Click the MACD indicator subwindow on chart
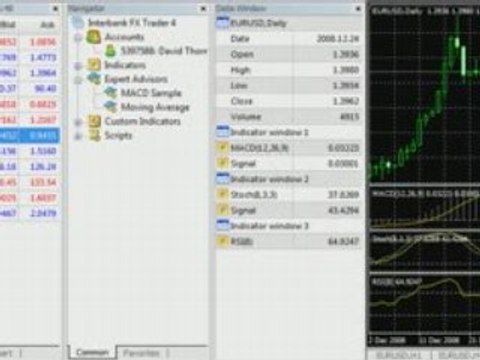 (x=425, y=208)
